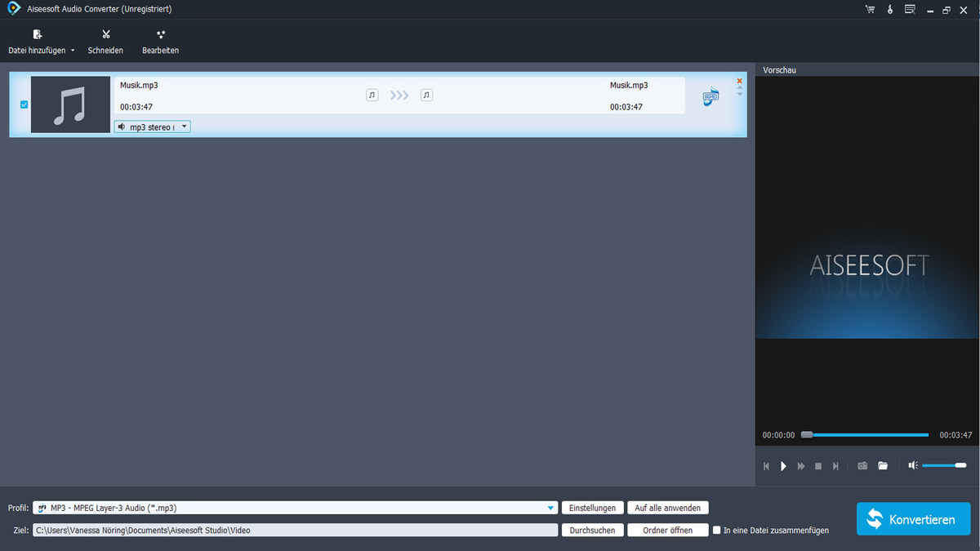This screenshot has width=980, height=551.
Task: Open the feedback icon in the title bar
Action: click(x=909, y=9)
